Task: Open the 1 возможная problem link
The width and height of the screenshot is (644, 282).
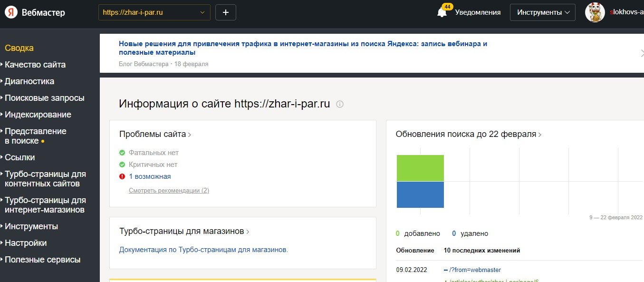Action: point(150,176)
